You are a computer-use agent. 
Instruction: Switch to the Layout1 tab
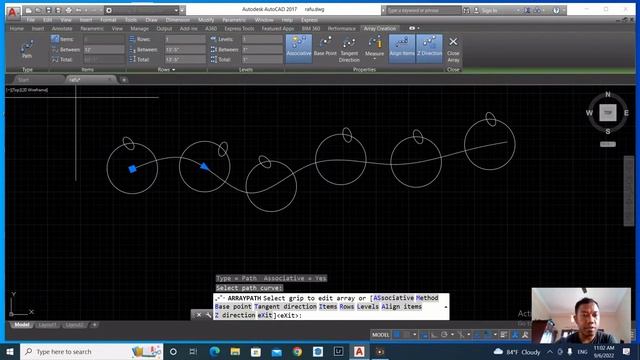pos(47,325)
